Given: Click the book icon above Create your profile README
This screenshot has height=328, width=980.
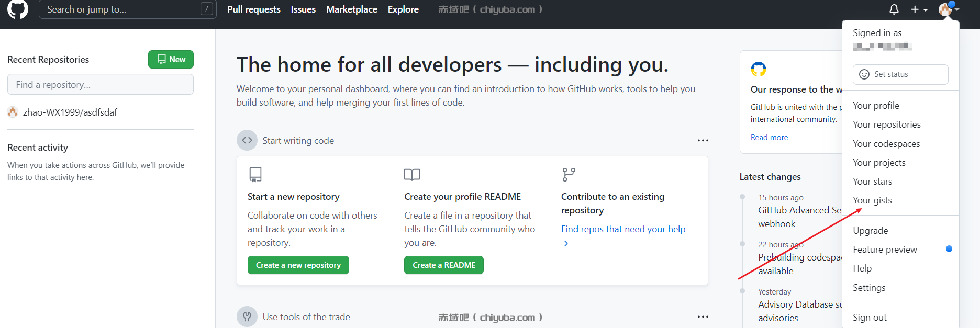Looking at the screenshot, I should (x=412, y=174).
